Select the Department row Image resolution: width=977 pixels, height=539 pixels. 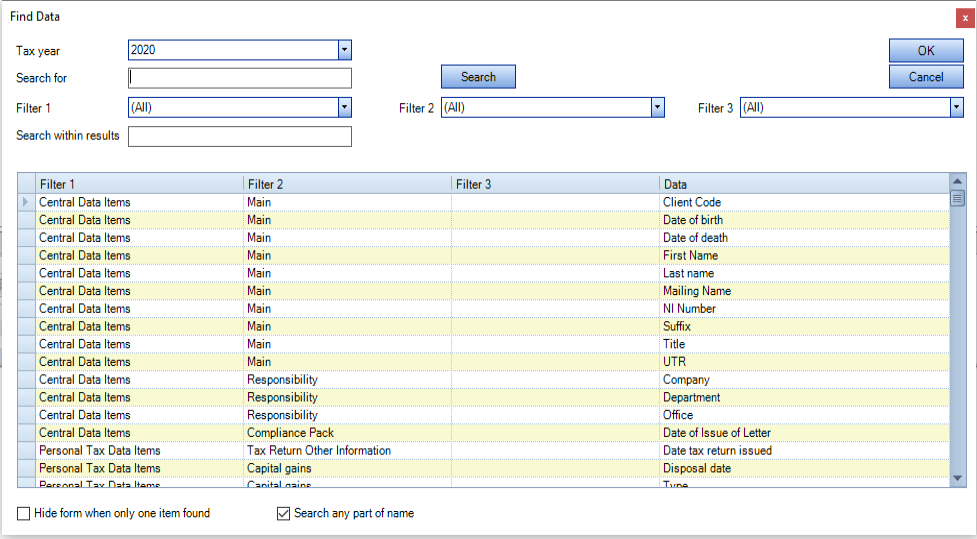point(483,398)
